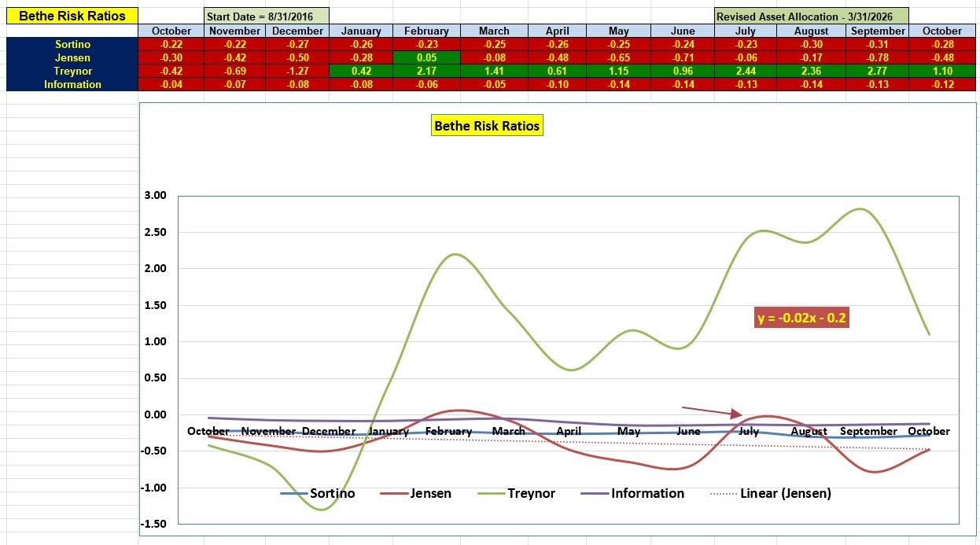Viewport: 980px width, 545px height.
Task: Click the February label on the chart axis
Action: (448, 431)
